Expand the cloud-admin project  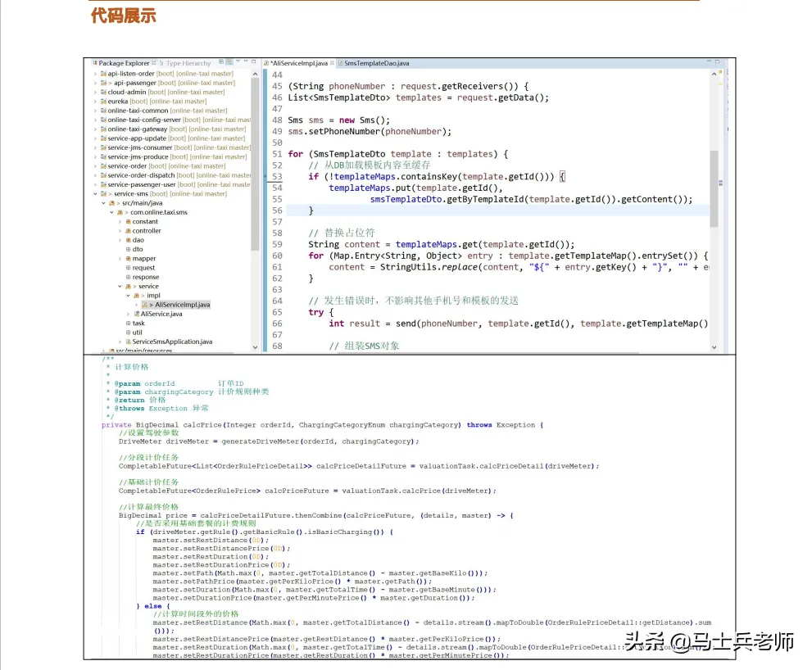click(x=95, y=93)
